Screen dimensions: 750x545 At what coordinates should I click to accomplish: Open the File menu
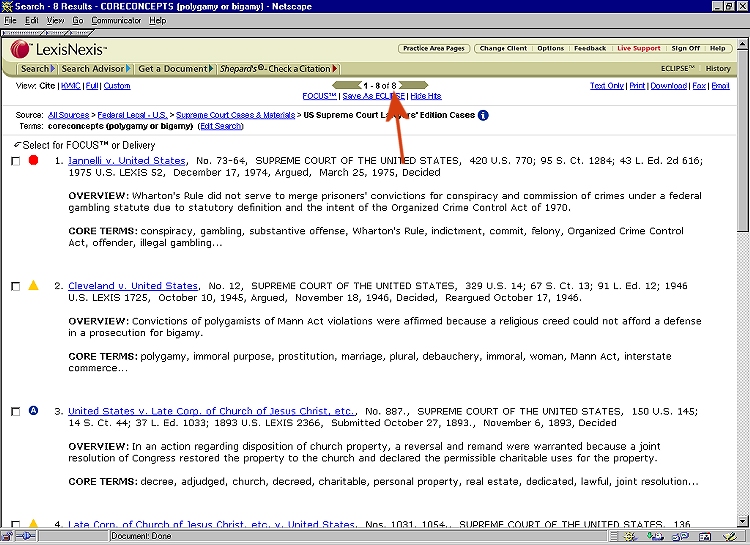pos(10,21)
